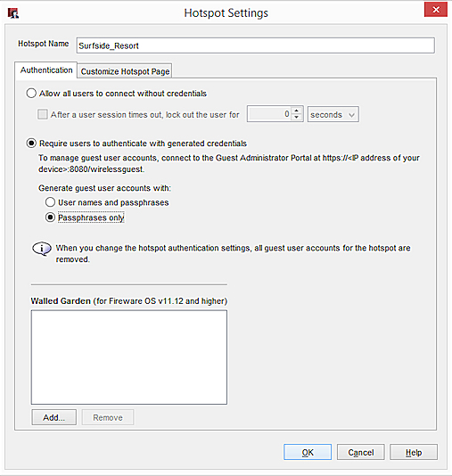Image resolution: width=452 pixels, height=476 pixels.
Task: Confirm settings with the OK button
Action: [x=308, y=452]
